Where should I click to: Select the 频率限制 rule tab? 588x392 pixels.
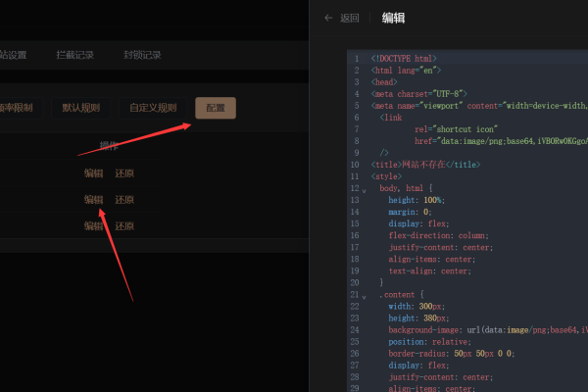click(14, 108)
